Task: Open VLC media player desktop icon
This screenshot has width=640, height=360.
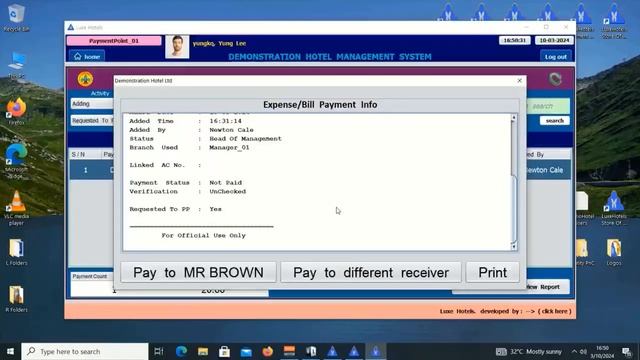Action: pos(16,208)
